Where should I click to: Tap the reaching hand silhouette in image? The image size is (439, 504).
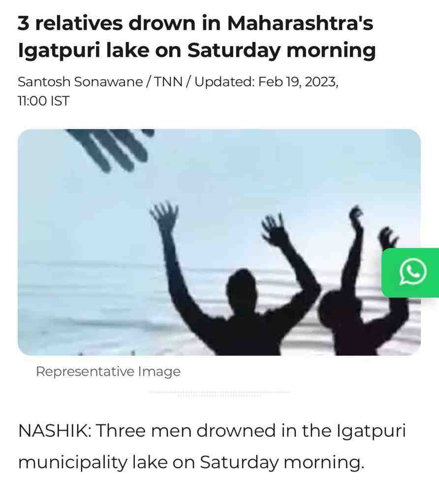[110, 149]
